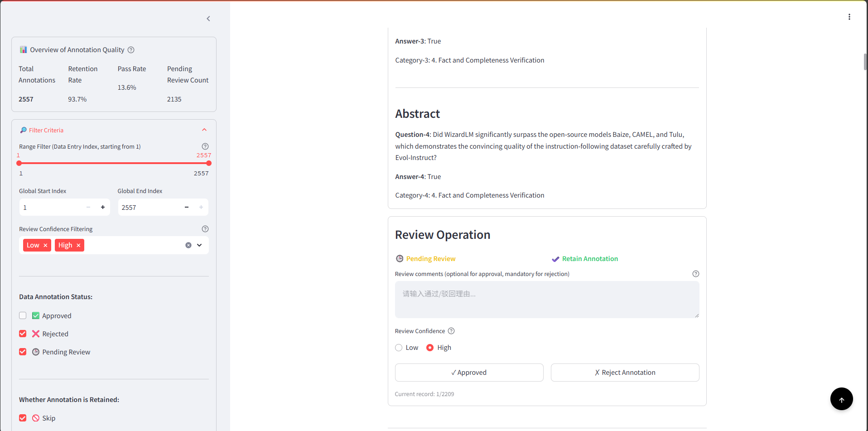This screenshot has height=431, width=868.
Task: Clear all selected confidence filter tags
Action: (x=188, y=245)
